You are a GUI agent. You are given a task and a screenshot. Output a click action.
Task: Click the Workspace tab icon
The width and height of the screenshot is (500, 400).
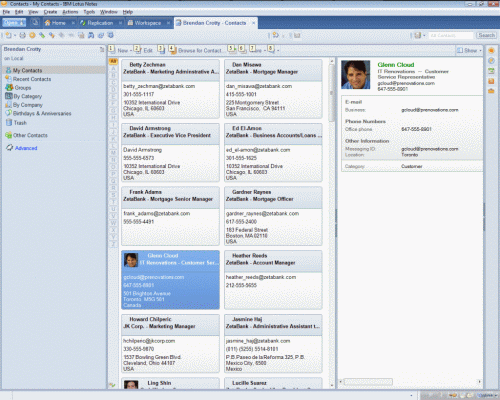pos(130,23)
